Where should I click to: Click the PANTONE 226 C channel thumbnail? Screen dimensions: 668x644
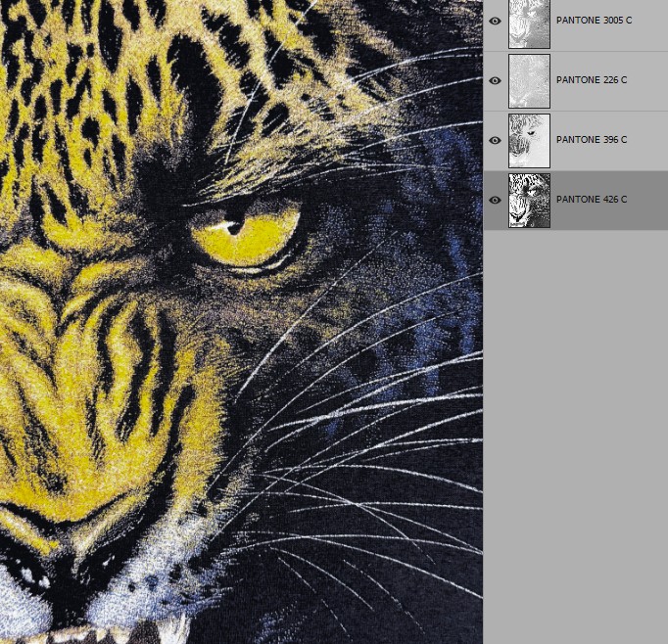529,81
